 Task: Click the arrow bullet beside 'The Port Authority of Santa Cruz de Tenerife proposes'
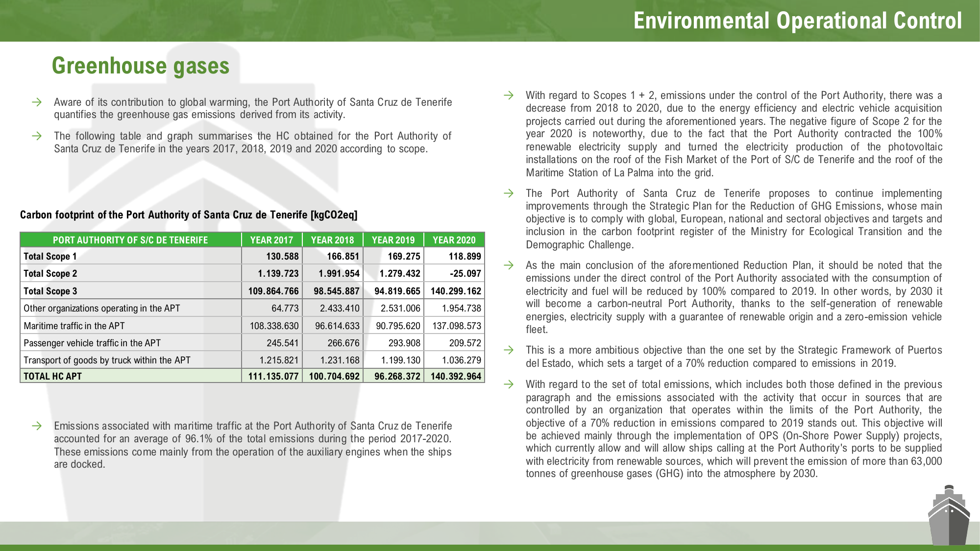click(509, 193)
